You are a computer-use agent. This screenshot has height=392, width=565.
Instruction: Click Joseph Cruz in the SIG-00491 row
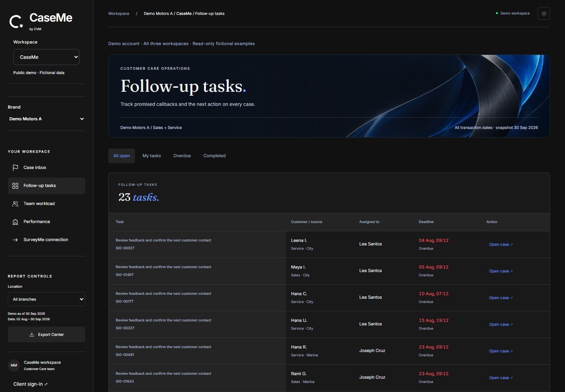372,350
